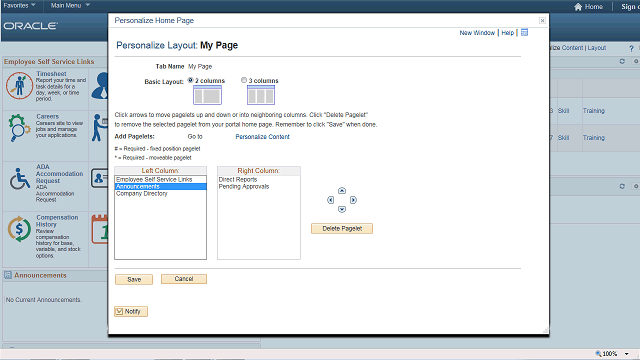Open the ADA Accommodation Request link
The width and height of the screenshot is (640, 360).
click(x=59, y=174)
